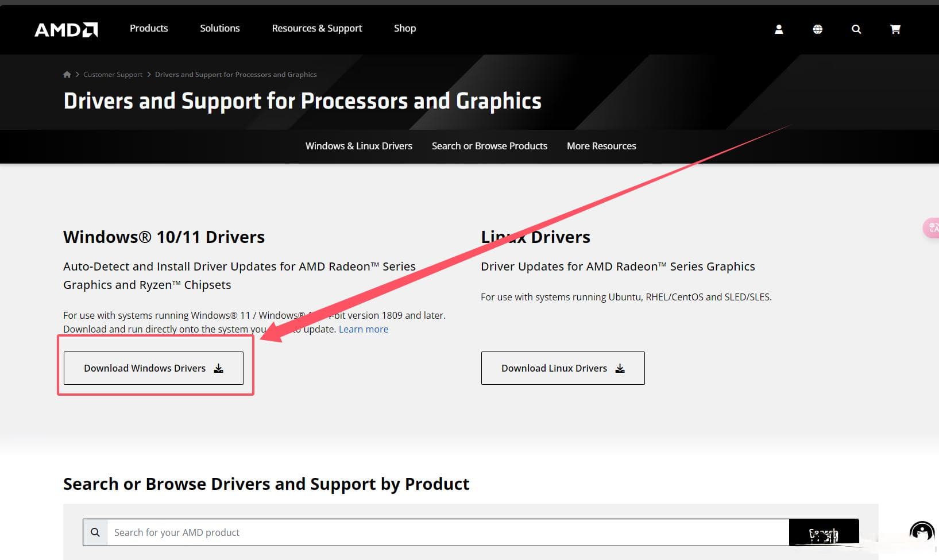Screen dimensions: 939x560
Task: Click the Learn more link
Action: point(364,329)
